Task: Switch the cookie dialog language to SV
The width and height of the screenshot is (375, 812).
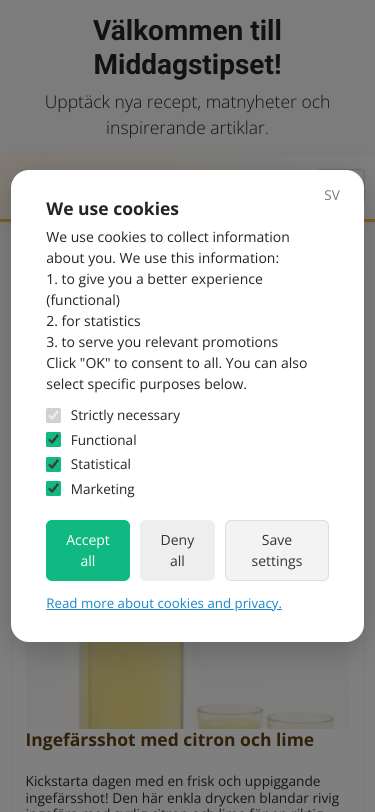Action: [332, 195]
